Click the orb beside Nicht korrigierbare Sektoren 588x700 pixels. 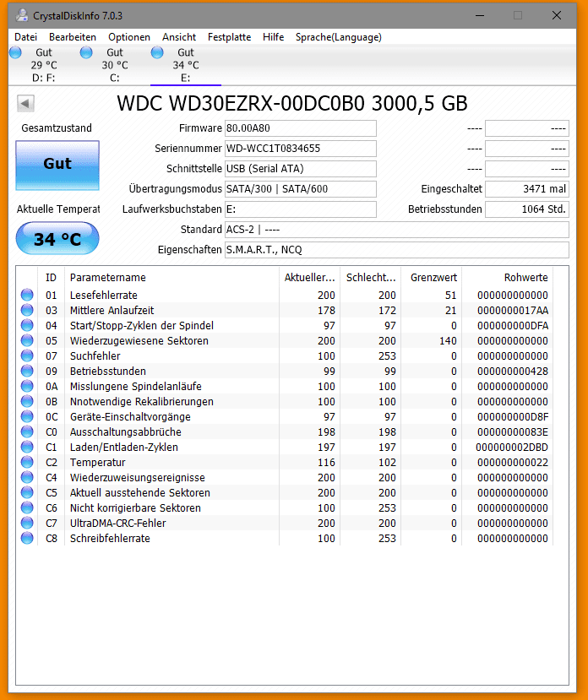(x=27, y=507)
